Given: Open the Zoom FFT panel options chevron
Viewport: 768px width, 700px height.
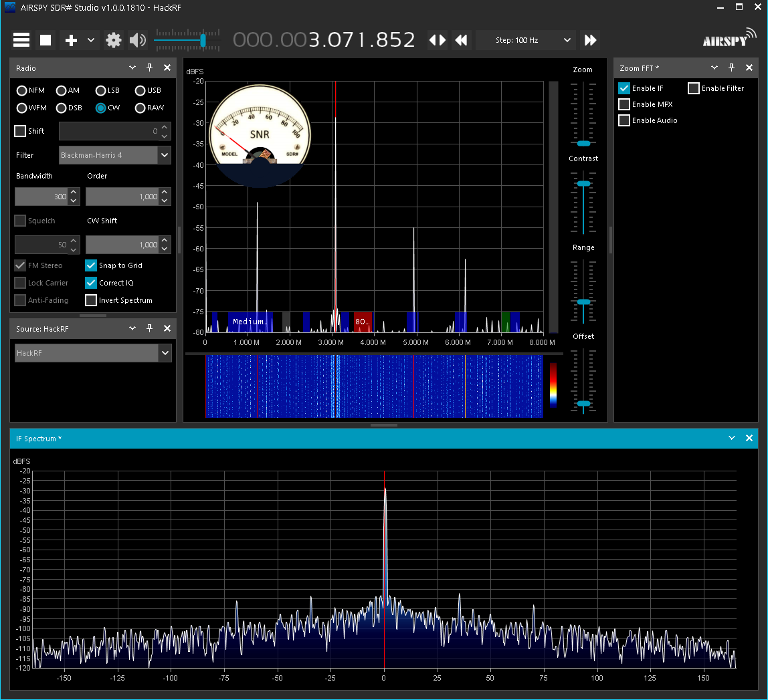Looking at the screenshot, I should click(714, 68).
